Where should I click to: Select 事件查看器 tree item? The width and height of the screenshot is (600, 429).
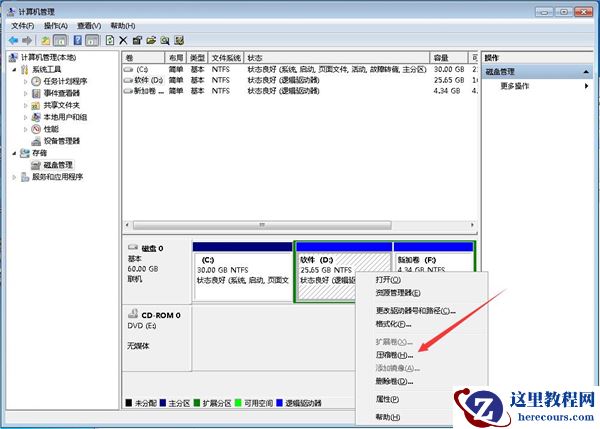coord(62,93)
